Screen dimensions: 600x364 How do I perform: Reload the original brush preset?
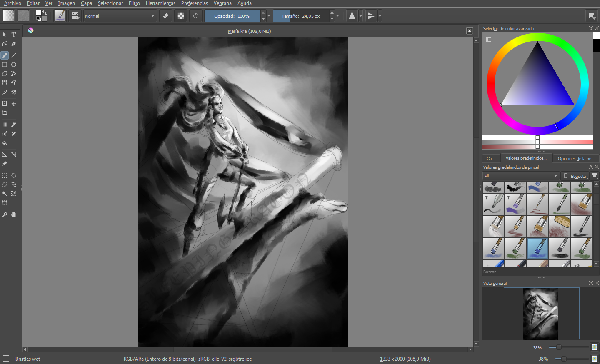196,16
